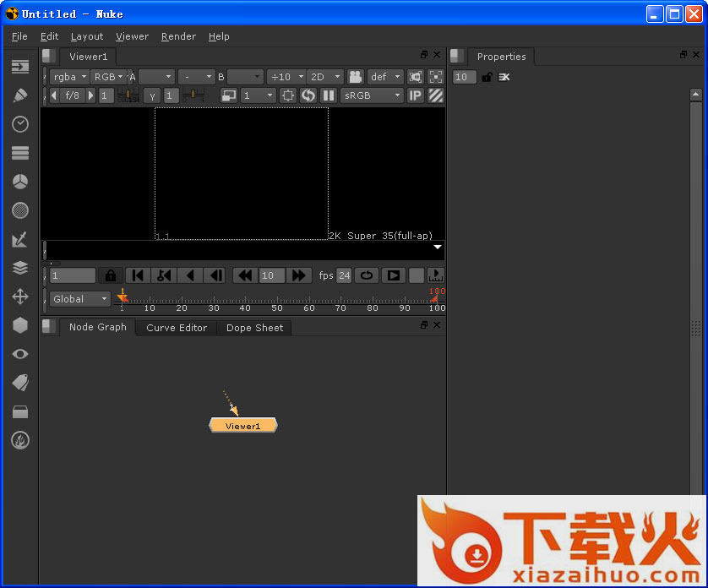Toggle the IP input process button
This screenshot has height=588, width=708.
pos(415,95)
